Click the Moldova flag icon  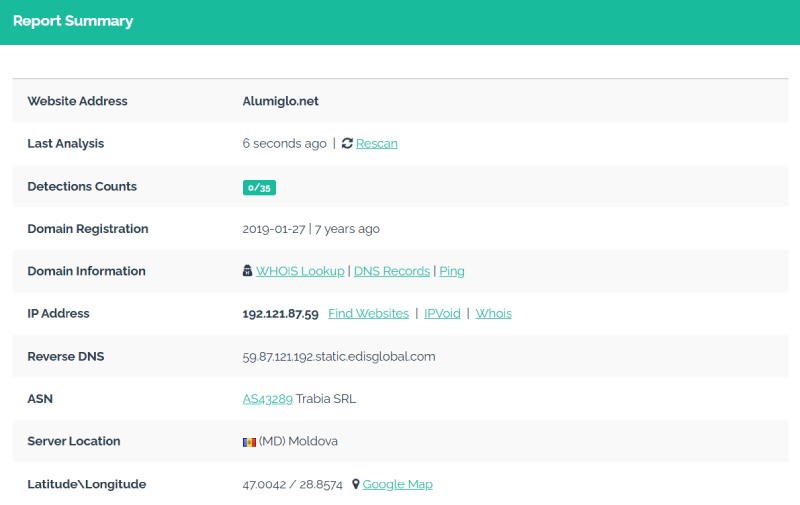coord(249,442)
